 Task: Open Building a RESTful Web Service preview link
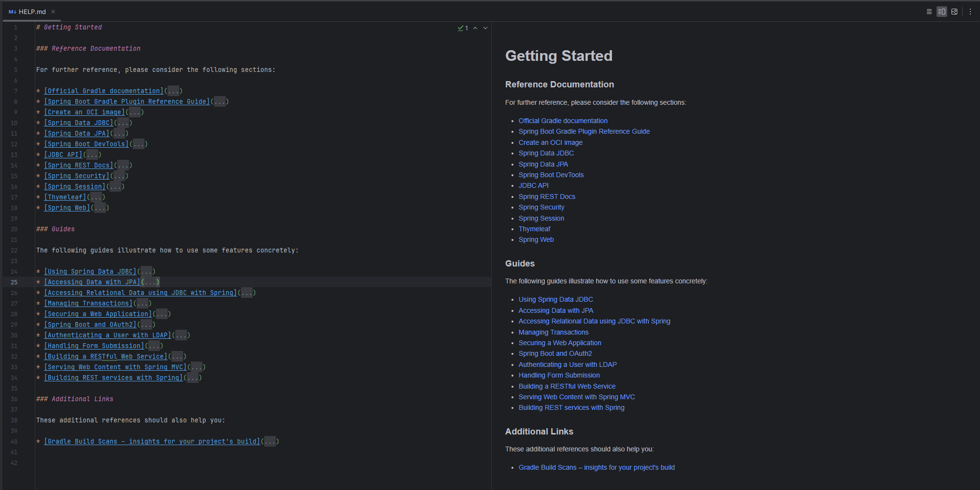pos(567,386)
